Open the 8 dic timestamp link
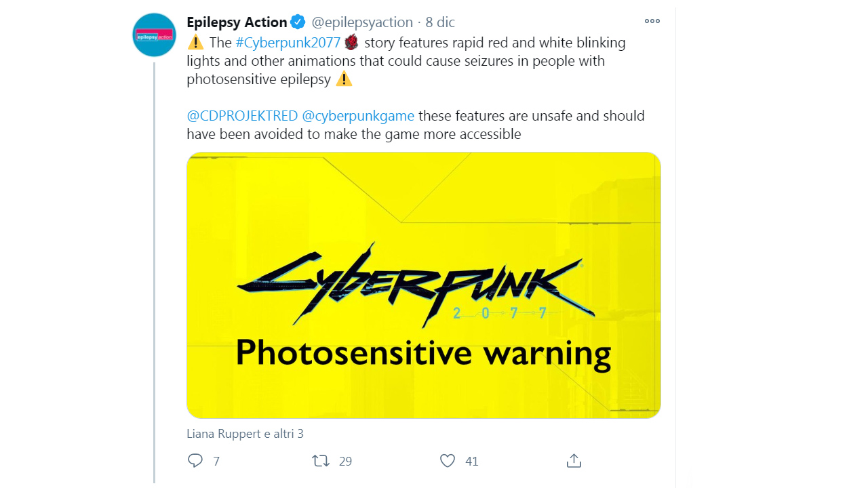This screenshot has width=868, height=488. tap(440, 22)
